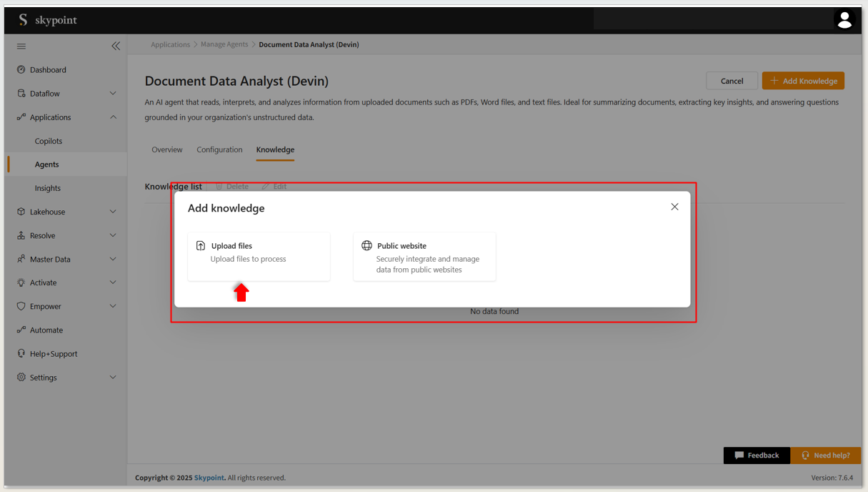Click the Skypoint logo in the header
This screenshot has width=868, height=492.
click(x=47, y=20)
